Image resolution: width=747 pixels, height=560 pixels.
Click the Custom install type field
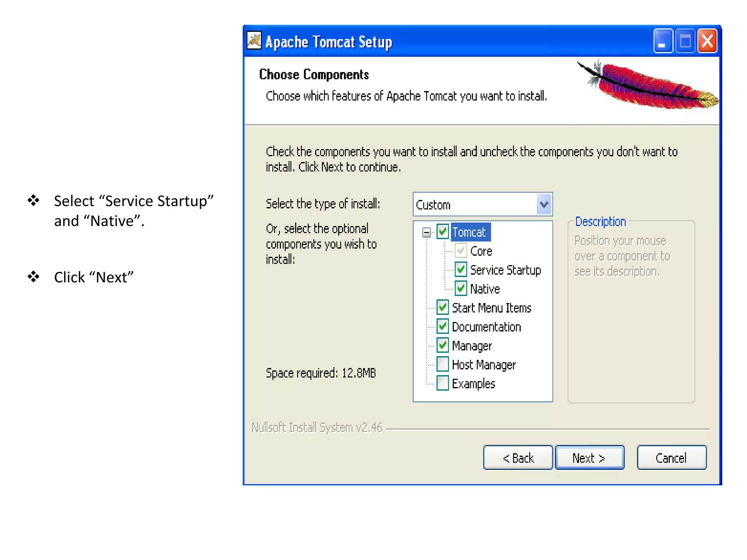(x=482, y=205)
